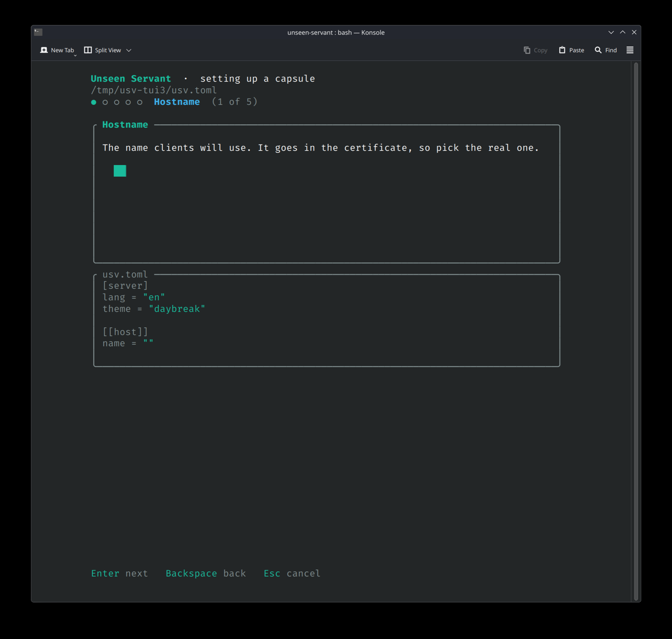Viewport: 672px width, 639px height.
Task: Click the hostname input cursor block
Action: point(120,171)
